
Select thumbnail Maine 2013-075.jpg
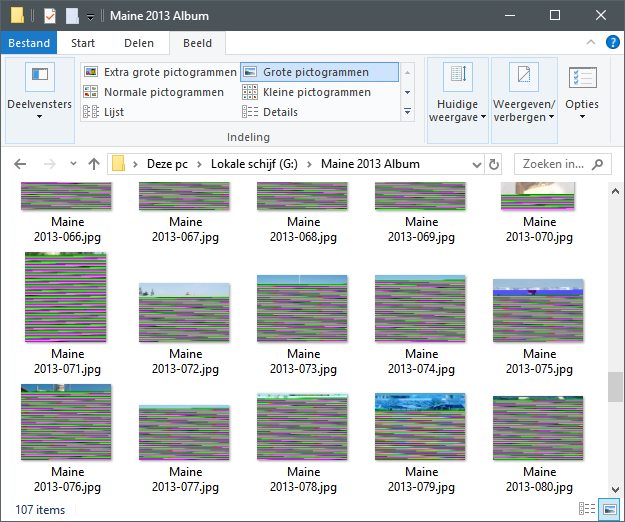(x=538, y=311)
